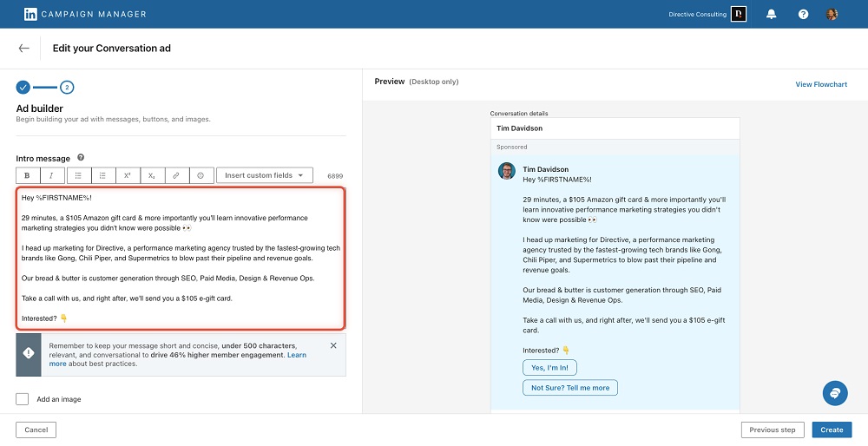
Task: Go back with the left arrow
Action: pos(23,48)
